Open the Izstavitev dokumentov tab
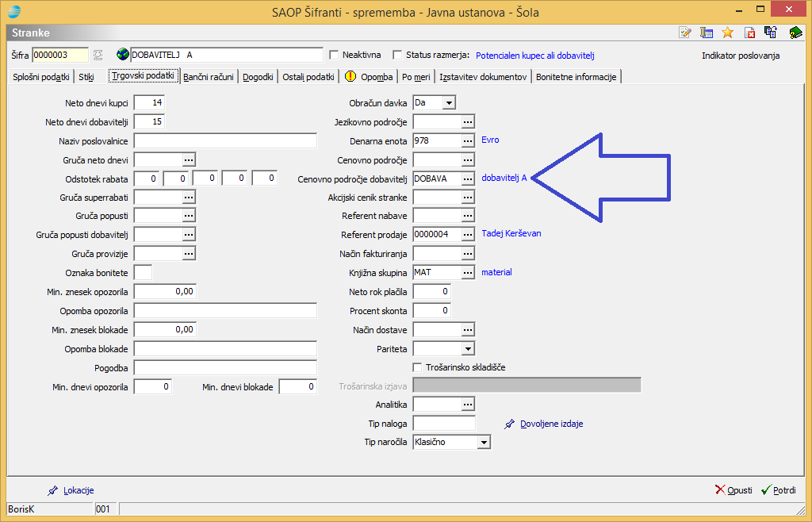This screenshot has width=812, height=522. [x=483, y=77]
